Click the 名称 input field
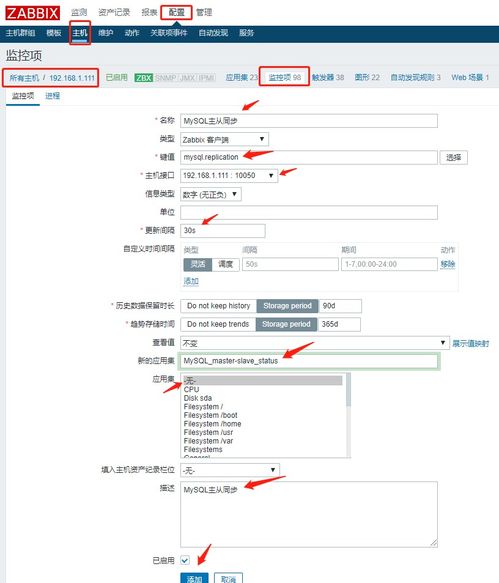 coord(309,121)
